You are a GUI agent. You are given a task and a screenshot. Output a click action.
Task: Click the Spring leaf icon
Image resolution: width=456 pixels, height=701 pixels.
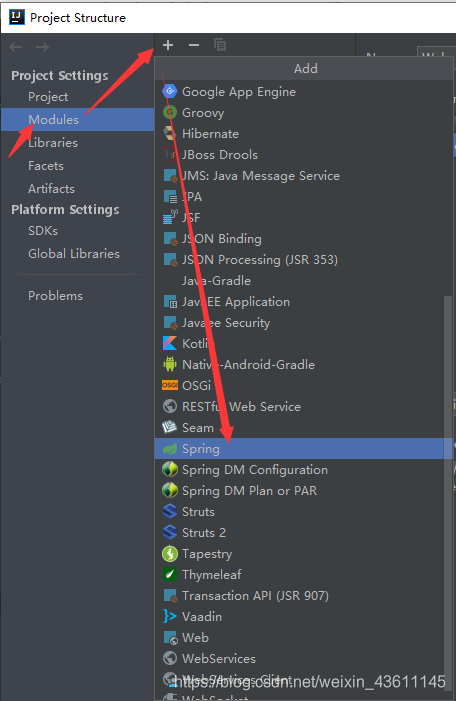[x=170, y=448]
